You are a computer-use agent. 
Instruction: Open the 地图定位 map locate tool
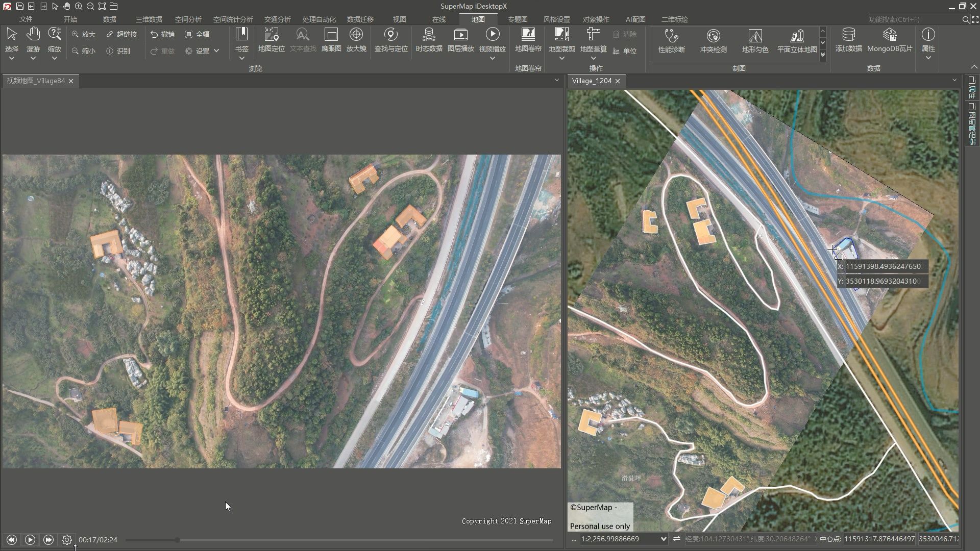[x=272, y=40]
